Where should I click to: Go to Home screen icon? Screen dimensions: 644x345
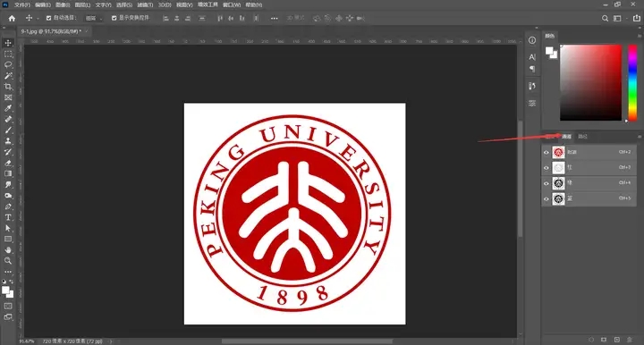click(12, 18)
